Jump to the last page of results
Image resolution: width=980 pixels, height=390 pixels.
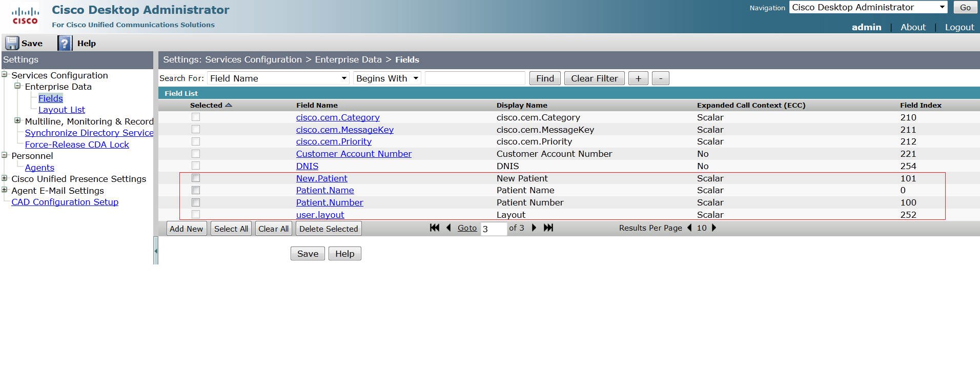[x=548, y=228]
